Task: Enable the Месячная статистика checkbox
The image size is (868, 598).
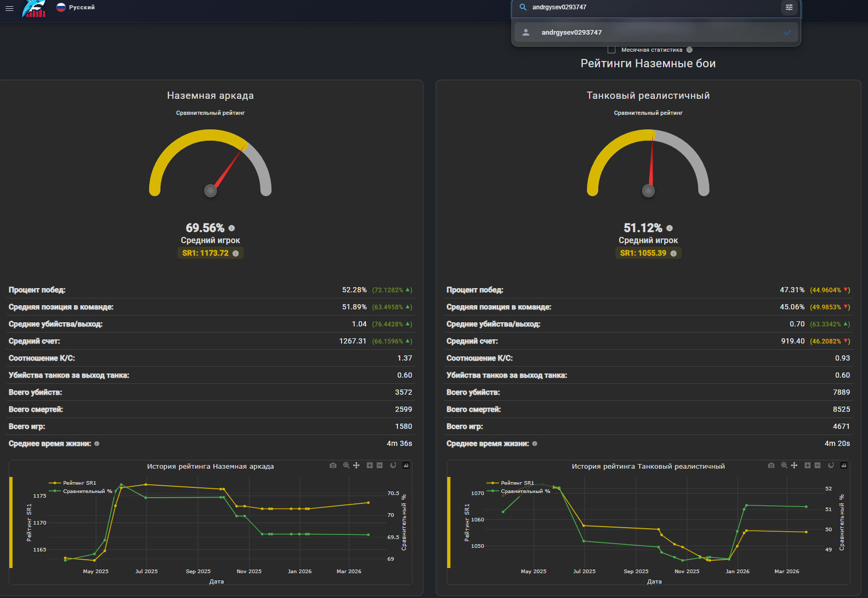Action: tap(611, 50)
